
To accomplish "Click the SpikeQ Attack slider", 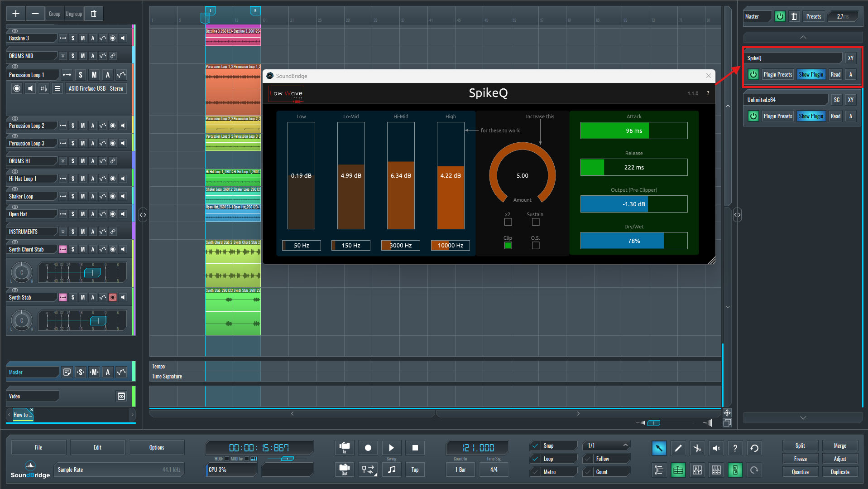I will (x=634, y=131).
